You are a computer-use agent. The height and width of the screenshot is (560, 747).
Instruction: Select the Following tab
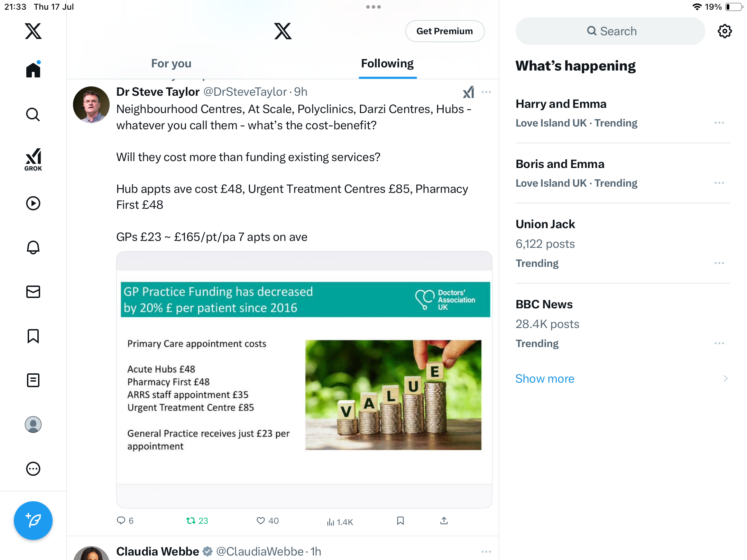[387, 64]
